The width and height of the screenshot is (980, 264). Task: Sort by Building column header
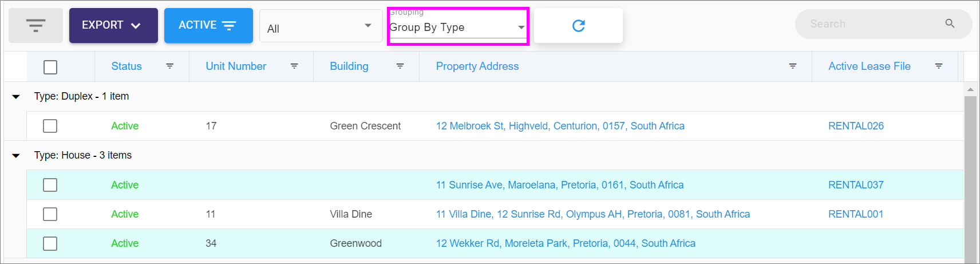tap(349, 66)
